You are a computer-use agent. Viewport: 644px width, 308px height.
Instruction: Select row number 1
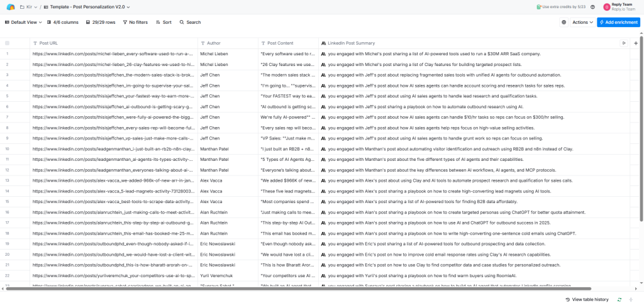coord(7,54)
